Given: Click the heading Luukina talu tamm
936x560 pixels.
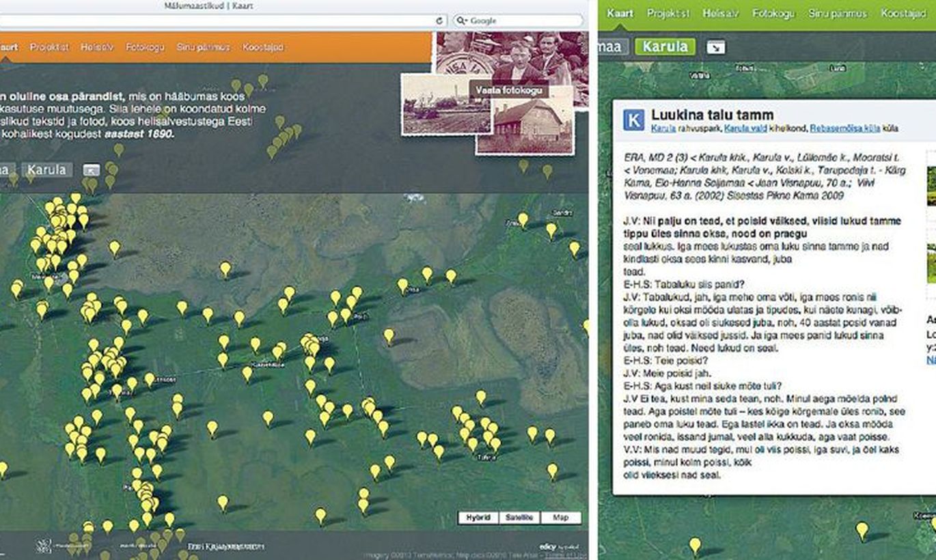Looking at the screenshot, I should 713,115.
